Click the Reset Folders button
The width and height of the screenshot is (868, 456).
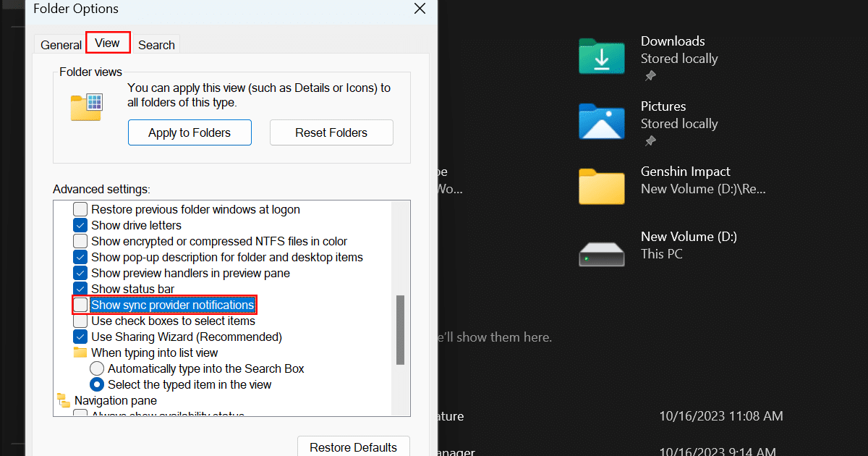(331, 132)
